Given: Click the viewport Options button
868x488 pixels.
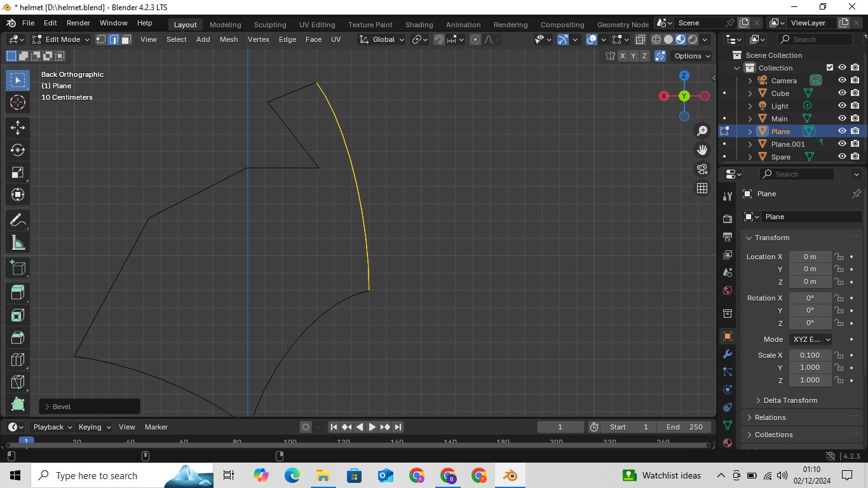Looking at the screenshot, I should (x=691, y=56).
